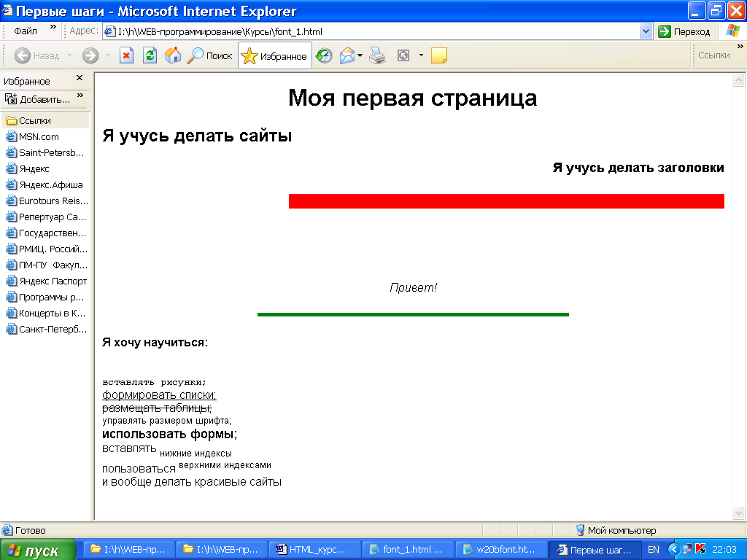
Task: Open the Ссылки folder in favorites
Action: coord(46,120)
